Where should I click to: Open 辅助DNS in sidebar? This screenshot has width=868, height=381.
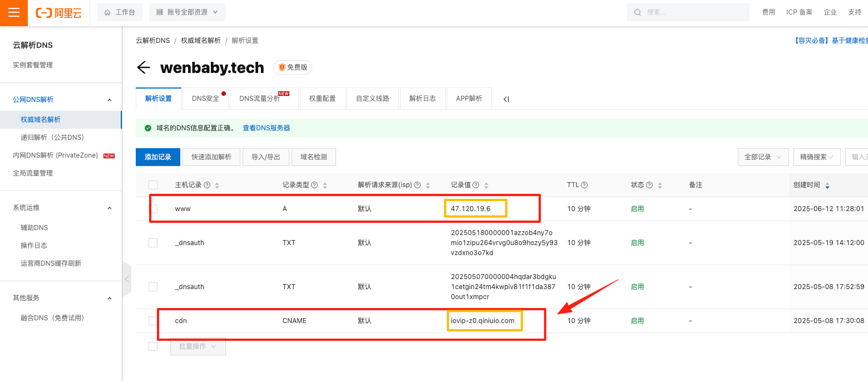pos(34,228)
